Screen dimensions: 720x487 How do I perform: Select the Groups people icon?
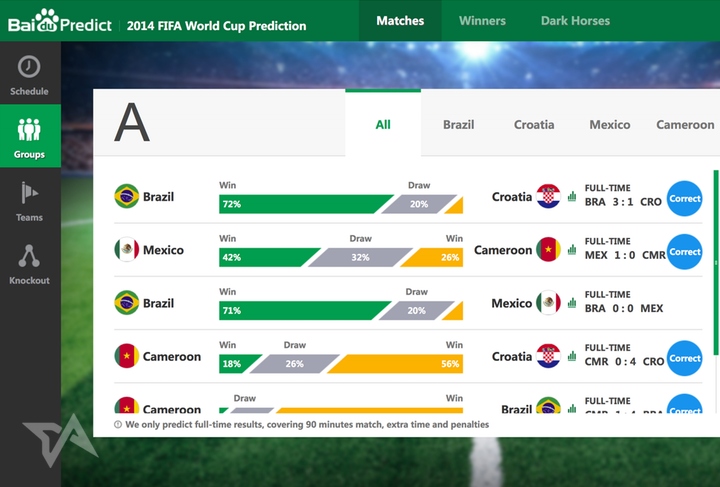pos(29,129)
